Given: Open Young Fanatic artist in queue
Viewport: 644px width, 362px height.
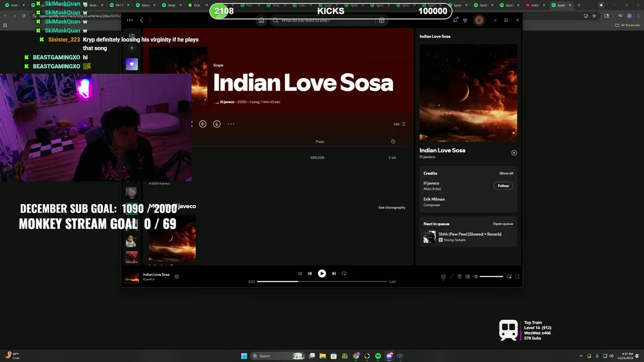Looking at the screenshot, I should [455, 240].
